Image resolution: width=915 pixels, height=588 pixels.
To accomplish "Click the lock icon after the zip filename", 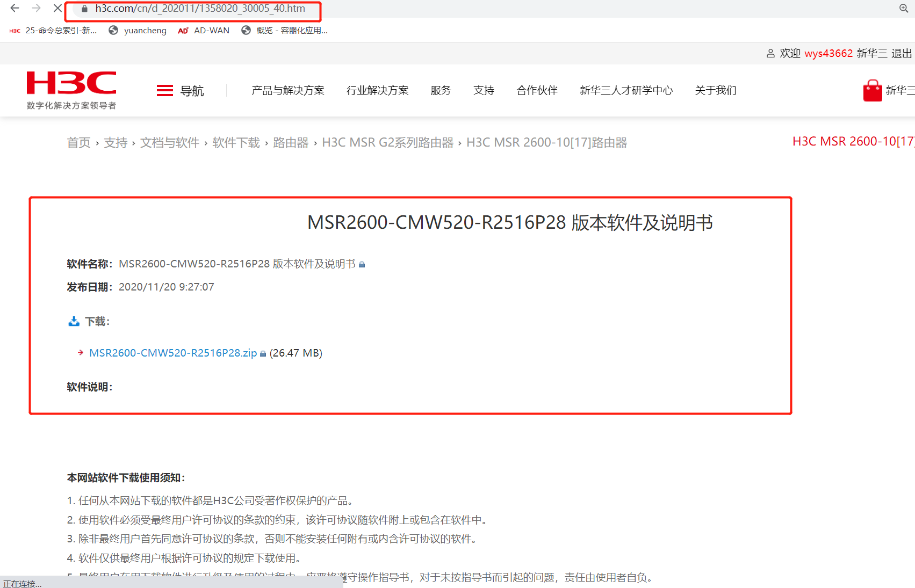I will [x=263, y=353].
